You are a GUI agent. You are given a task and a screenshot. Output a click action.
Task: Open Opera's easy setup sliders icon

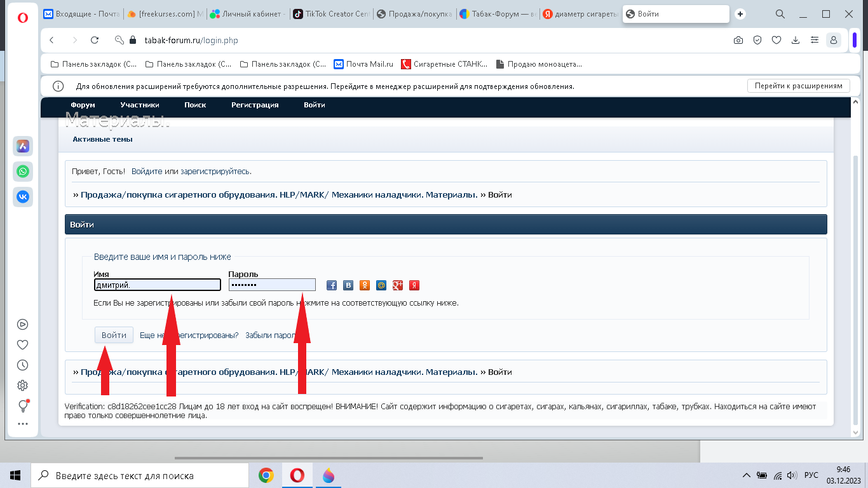[814, 39]
